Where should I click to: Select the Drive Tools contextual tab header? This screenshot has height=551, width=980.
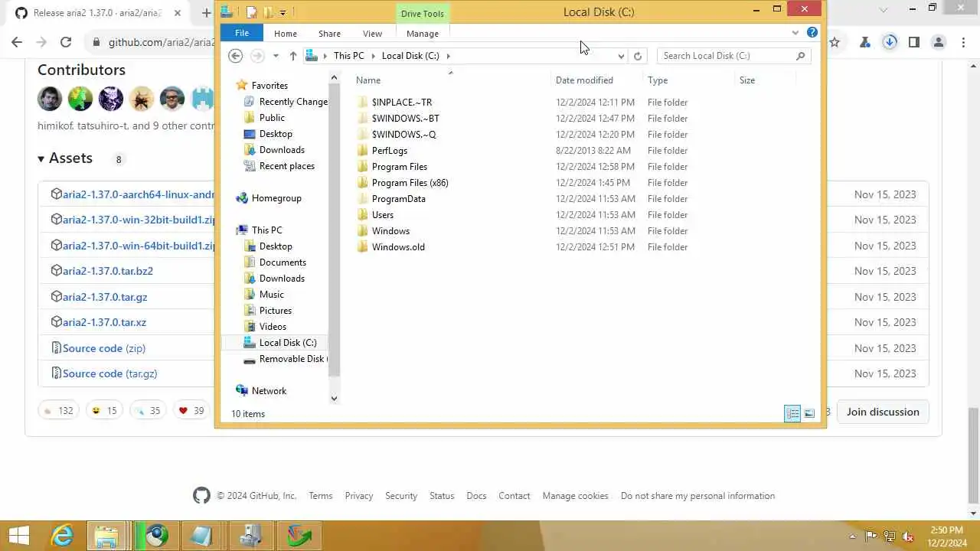pyautogui.click(x=423, y=14)
